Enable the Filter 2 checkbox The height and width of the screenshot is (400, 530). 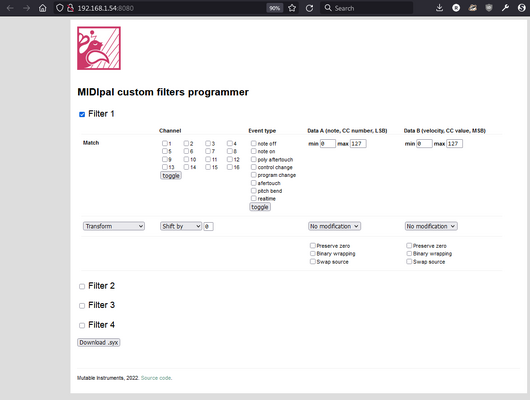tap(82, 286)
